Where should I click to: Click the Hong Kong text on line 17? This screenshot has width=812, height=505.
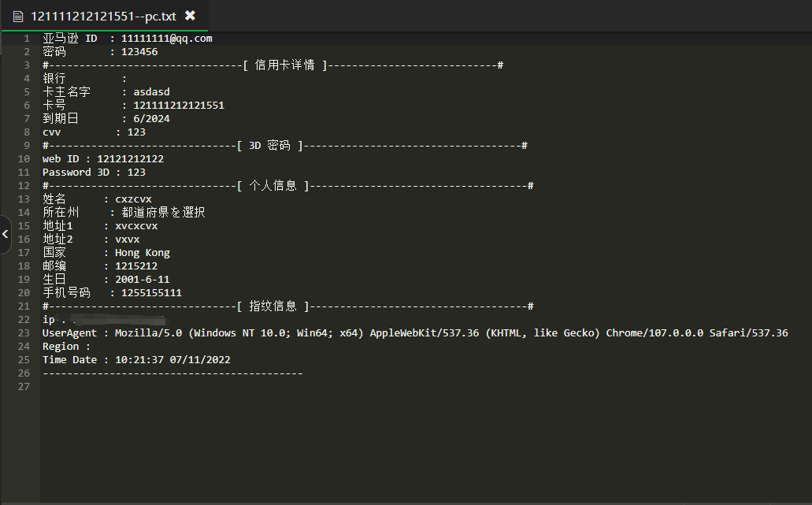(x=142, y=253)
